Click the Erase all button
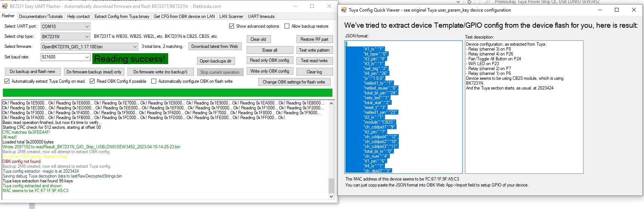Image resolution: width=644 pixels, height=209 pixels. coord(270,50)
